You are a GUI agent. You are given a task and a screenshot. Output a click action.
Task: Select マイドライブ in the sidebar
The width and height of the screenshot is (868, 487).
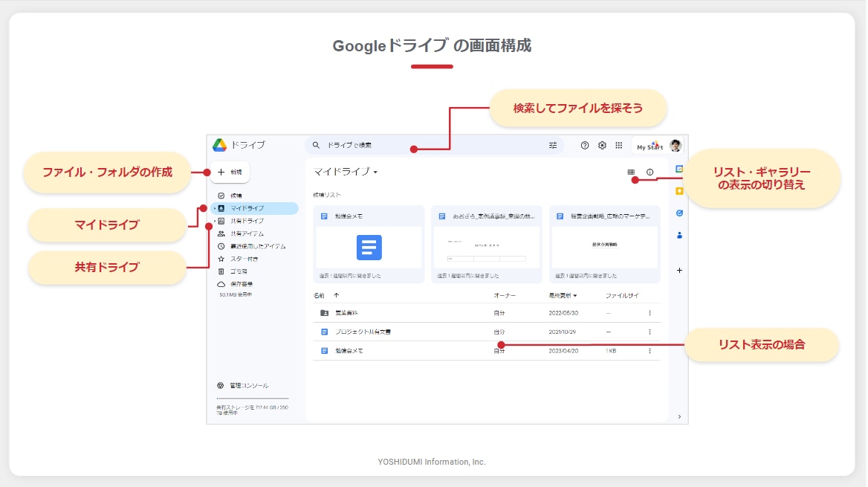(x=255, y=208)
